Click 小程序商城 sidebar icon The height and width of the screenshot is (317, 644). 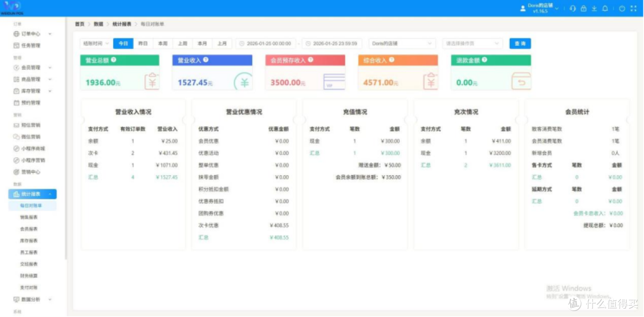[17, 148]
